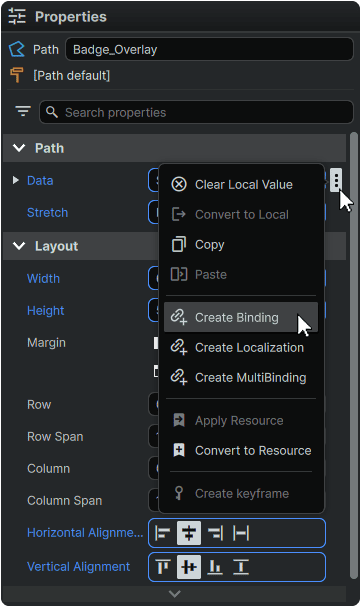Viewport: 361px width, 607px height.
Task: Choose Convert to Resource option
Action: [x=241, y=451]
